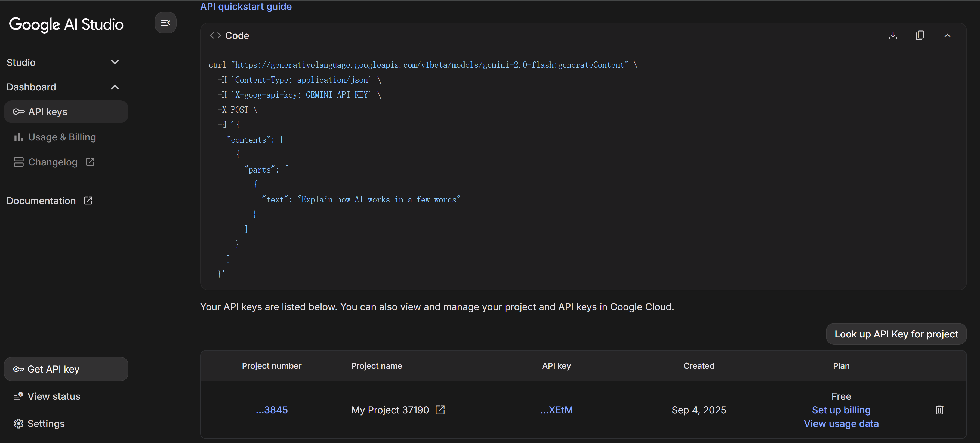Collapse the Code panel chevron
980x443 pixels.
(x=947, y=35)
